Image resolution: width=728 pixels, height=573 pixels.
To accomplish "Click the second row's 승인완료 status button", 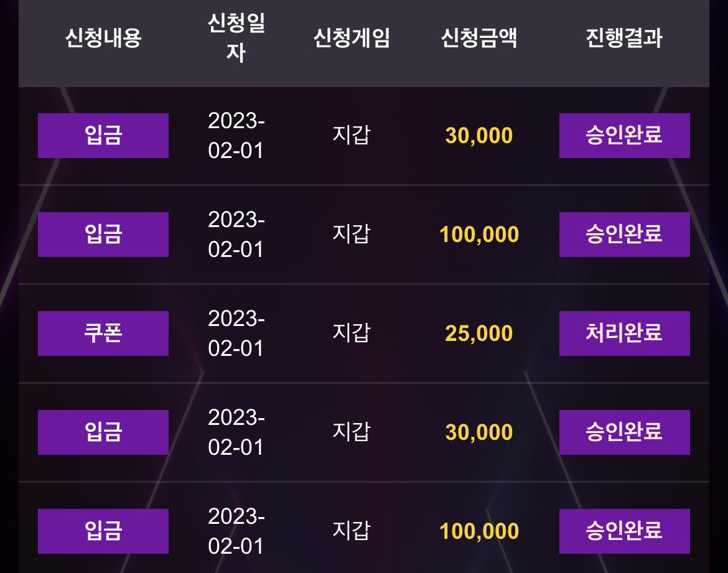I will pyautogui.click(x=625, y=235).
